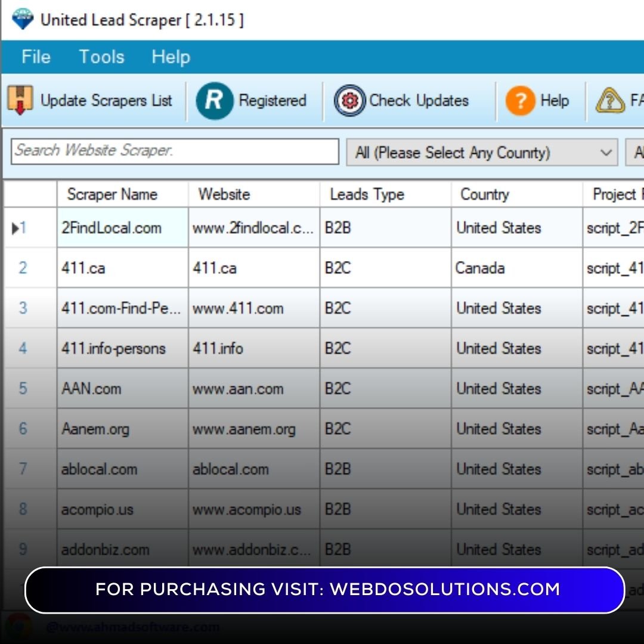Select the 411.info-persons scraper name cell
Viewport: 644px width, 644px height.
coord(122,348)
